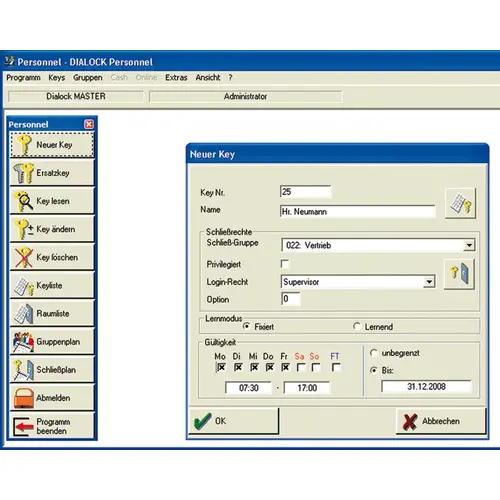Viewport: 500px width, 500px height.
Task: Click the Schließplan key-and-door icon
Action: pos(23,370)
